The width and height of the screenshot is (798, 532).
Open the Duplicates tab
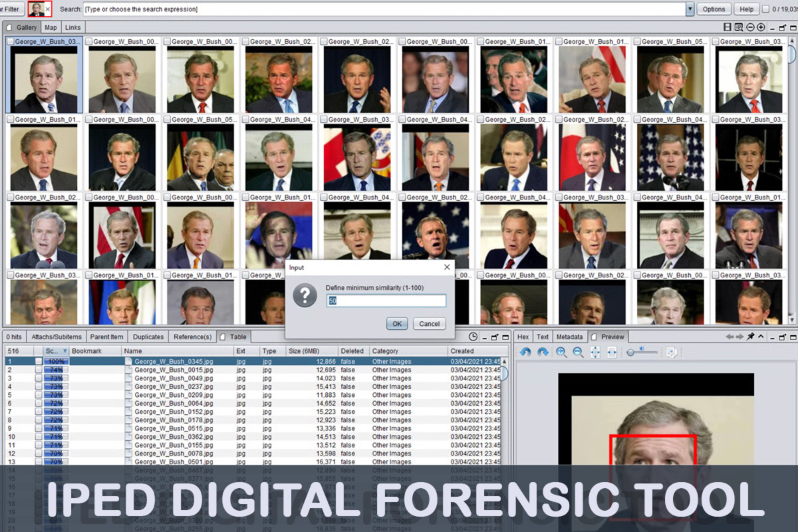coord(149,337)
